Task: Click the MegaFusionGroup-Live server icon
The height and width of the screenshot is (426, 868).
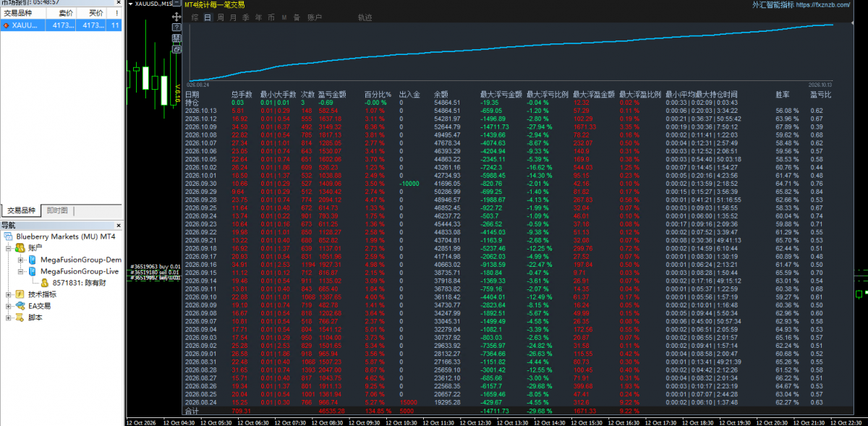Action: [33, 271]
